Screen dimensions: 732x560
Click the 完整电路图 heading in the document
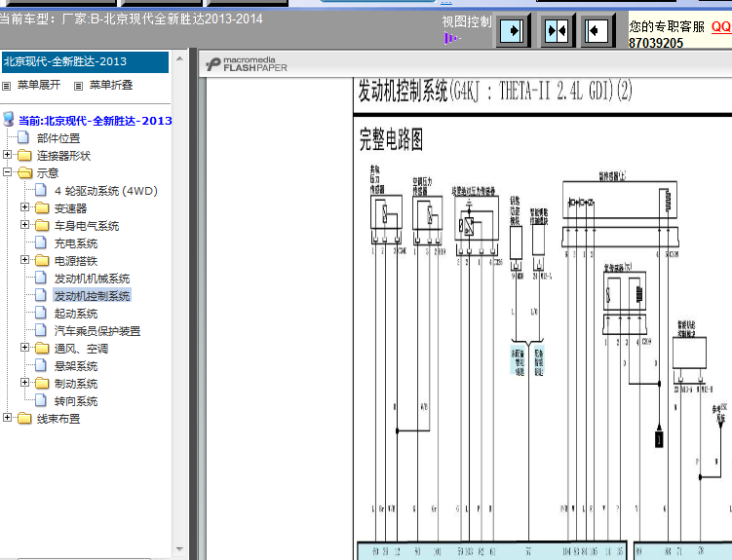tap(391, 139)
